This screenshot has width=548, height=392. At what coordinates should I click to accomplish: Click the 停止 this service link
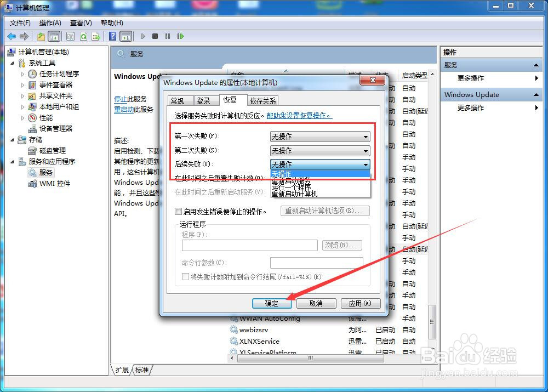(x=121, y=99)
